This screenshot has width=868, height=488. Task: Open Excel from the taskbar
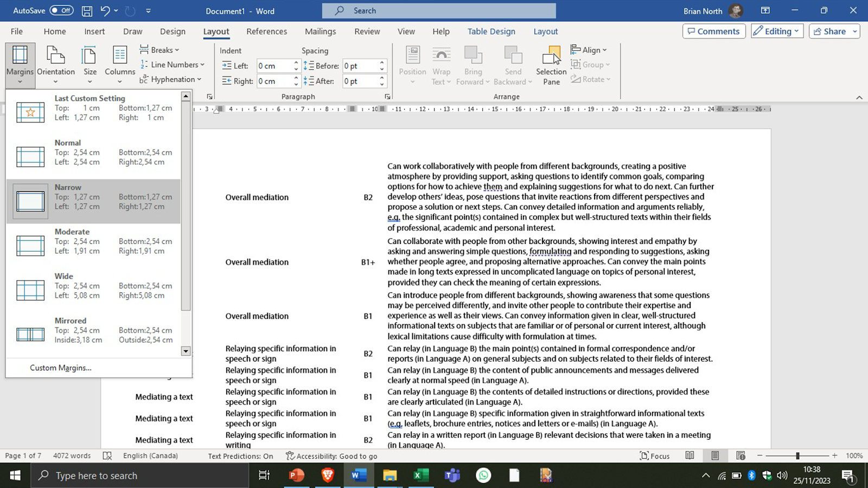point(420,476)
